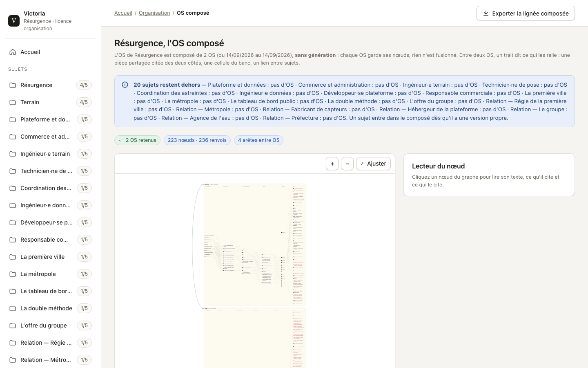Click the upper OS block in the graph
The width and height of the screenshot is (588, 368).
pyautogui.click(x=255, y=245)
